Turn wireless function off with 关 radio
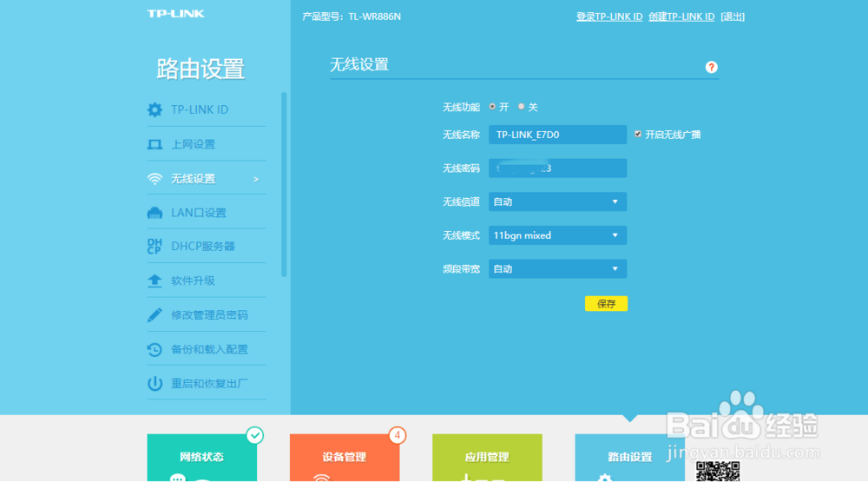This screenshot has width=868, height=482. (x=521, y=106)
